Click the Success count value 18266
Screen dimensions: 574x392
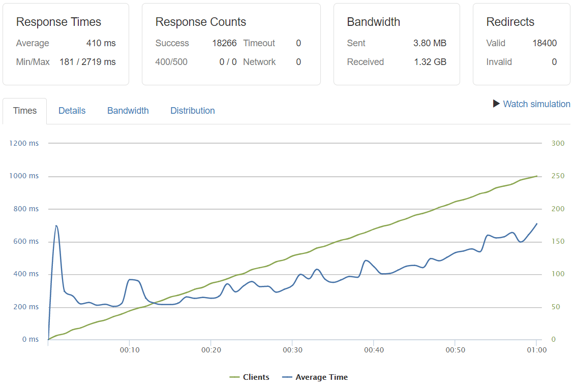pos(224,43)
